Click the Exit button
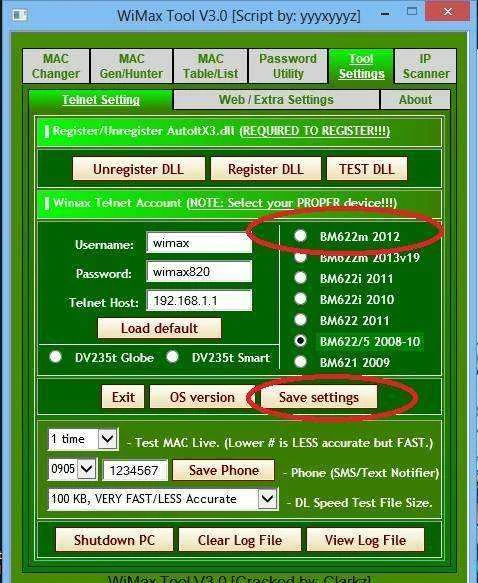478x583 pixels. coord(123,397)
